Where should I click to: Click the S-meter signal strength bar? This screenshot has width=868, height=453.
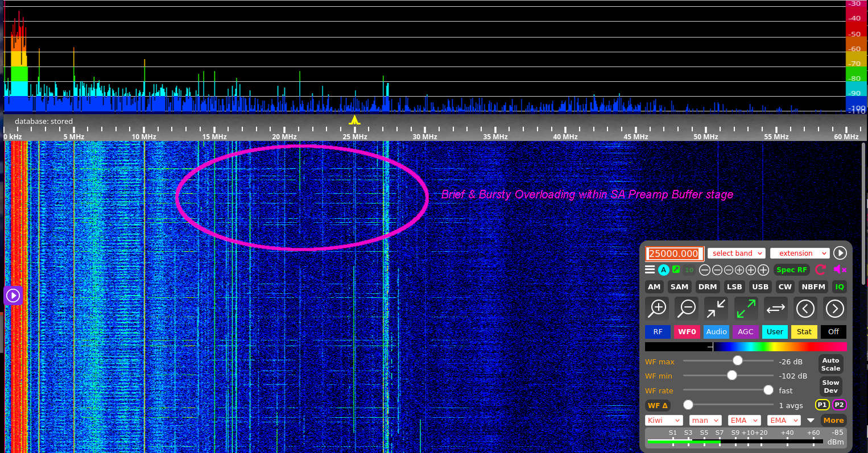(x=735, y=442)
